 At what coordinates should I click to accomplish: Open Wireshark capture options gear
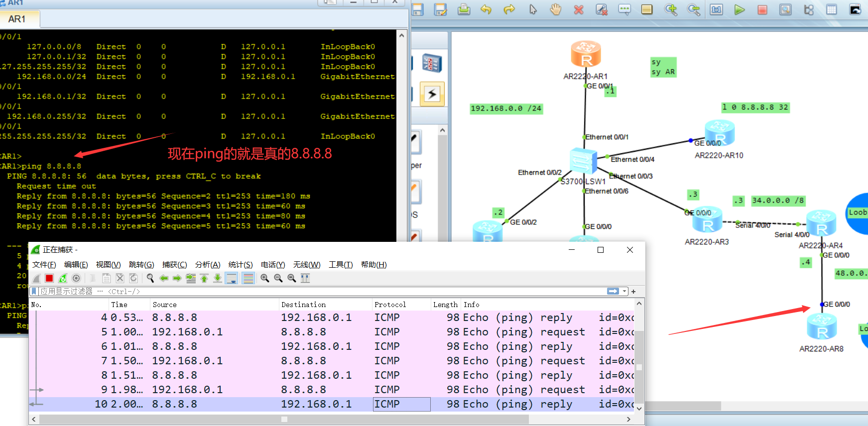click(x=76, y=278)
